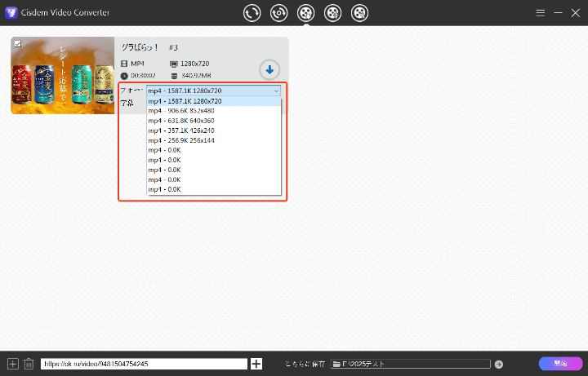
Task: Select the film reel download tab
Action: click(306, 13)
